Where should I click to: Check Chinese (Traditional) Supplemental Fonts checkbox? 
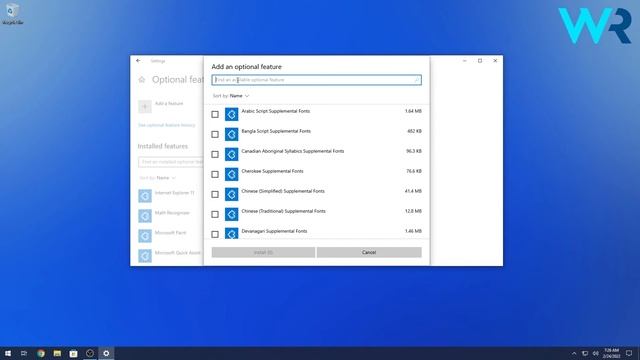tap(215, 214)
